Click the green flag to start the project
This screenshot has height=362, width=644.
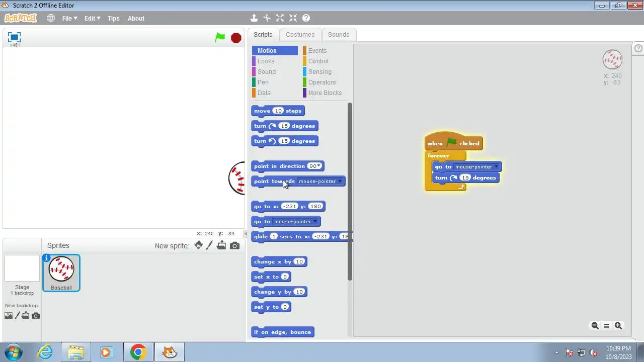click(x=220, y=37)
